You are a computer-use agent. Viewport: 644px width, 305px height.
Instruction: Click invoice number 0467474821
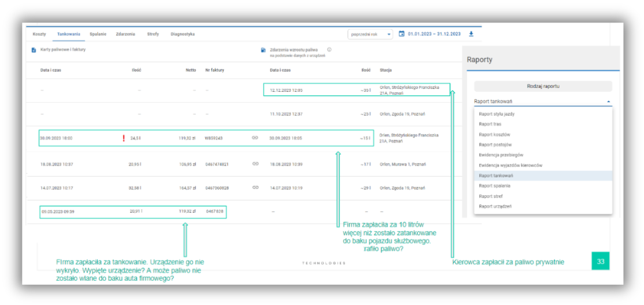(x=217, y=164)
